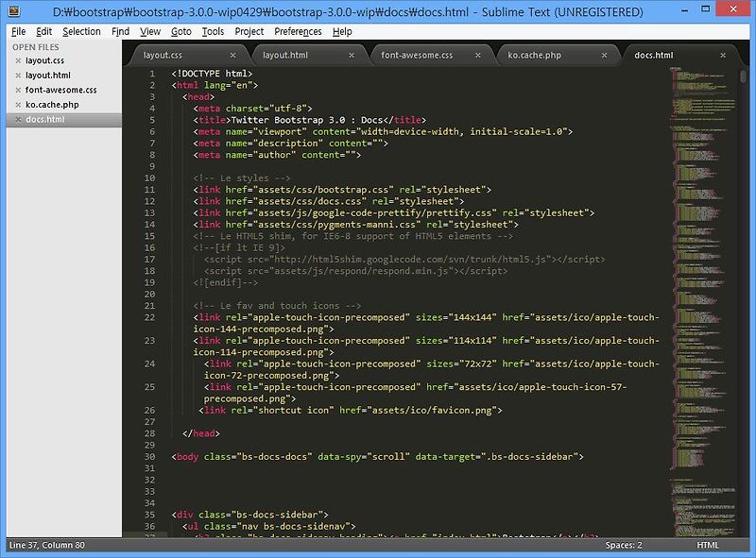756x558 pixels.
Task: Minimize the Sublime Text window
Action: point(684,10)
